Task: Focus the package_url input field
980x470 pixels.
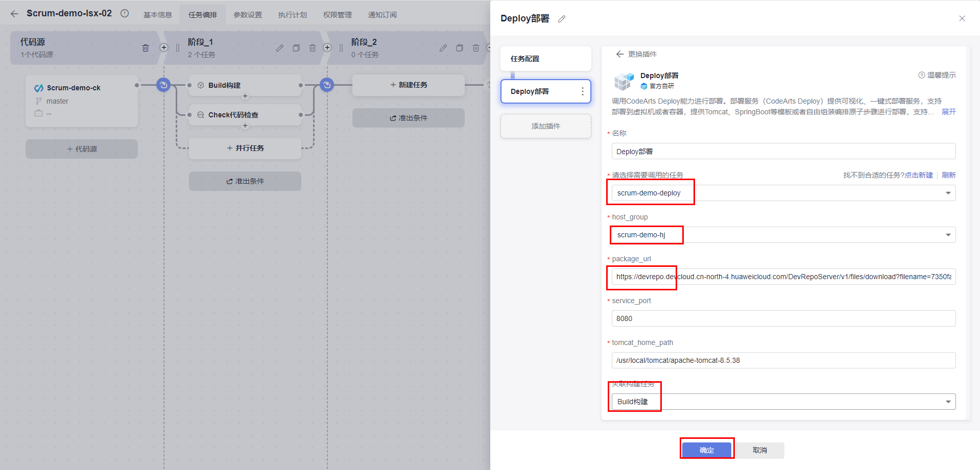Action: click(783, 277)
